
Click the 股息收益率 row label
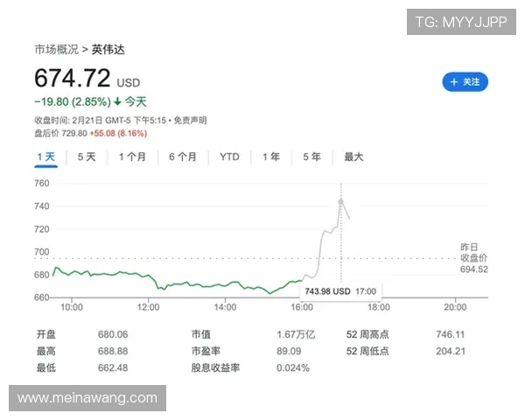pos(215,367)
